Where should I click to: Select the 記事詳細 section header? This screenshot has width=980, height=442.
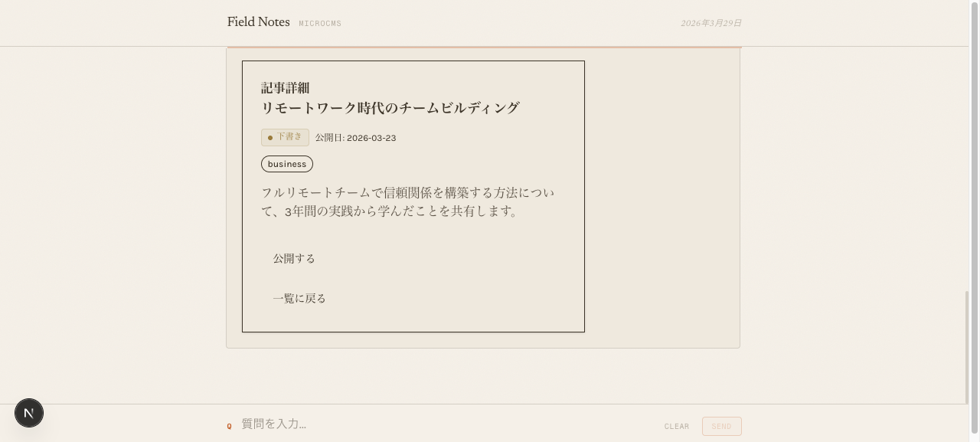coord(285,88)
